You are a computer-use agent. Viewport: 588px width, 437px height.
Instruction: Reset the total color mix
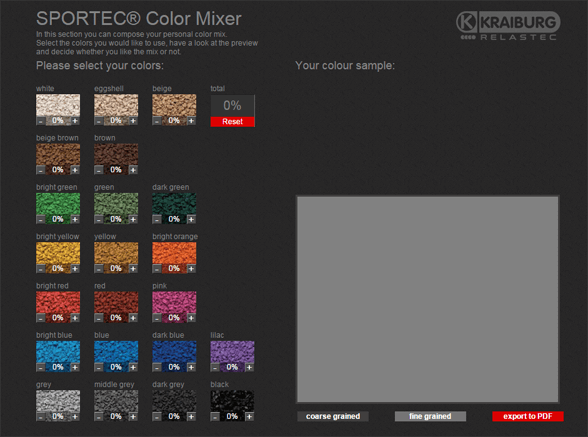232,122
